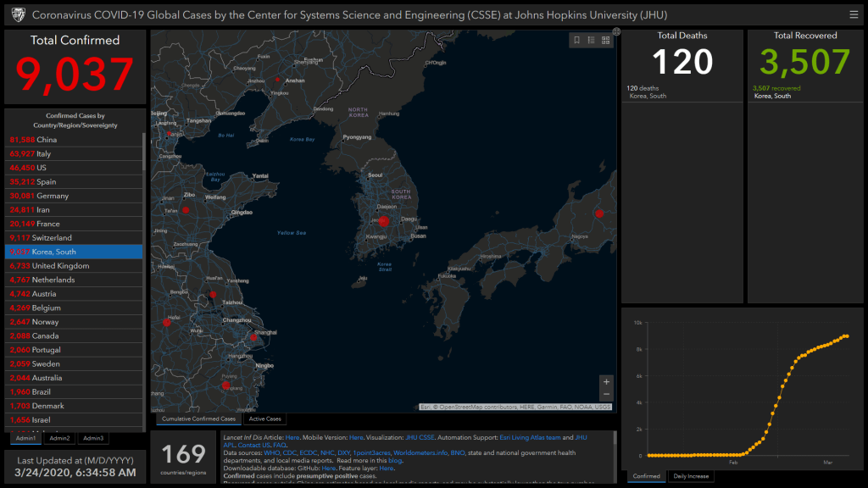Open the Worldometers.info link
Viewport: 868px width, 488px height.
[420, 453]
